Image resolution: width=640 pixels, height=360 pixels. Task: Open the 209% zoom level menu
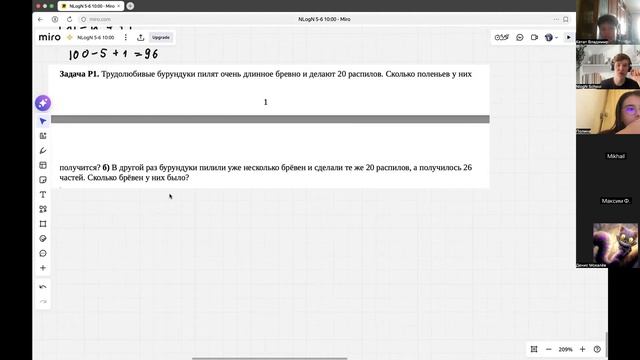tap(565, 349)
